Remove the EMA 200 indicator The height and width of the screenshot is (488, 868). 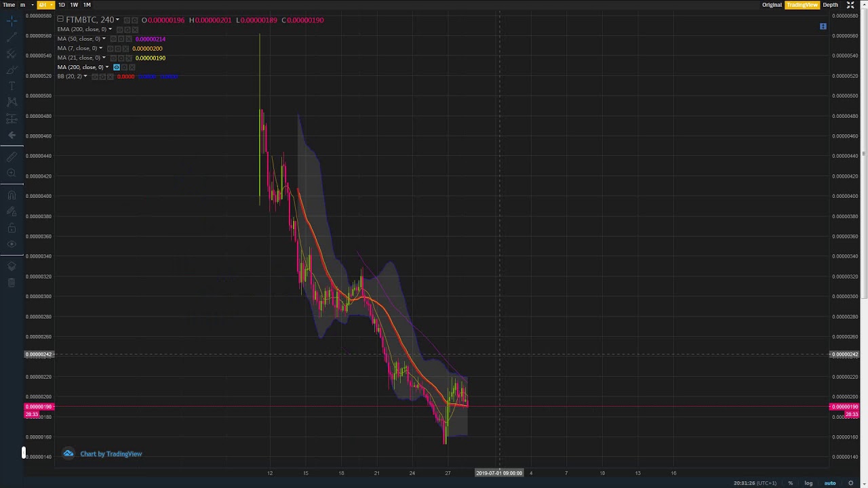[135, 30]
